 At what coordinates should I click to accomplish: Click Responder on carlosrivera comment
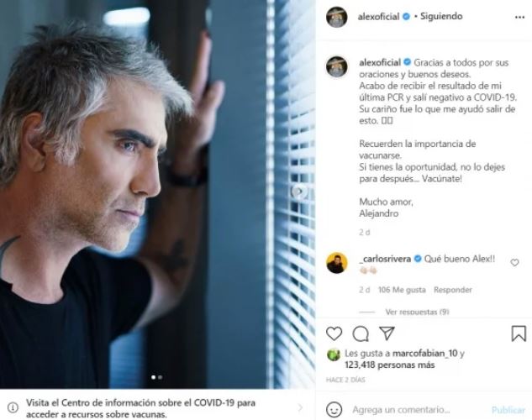coord(453,290)
